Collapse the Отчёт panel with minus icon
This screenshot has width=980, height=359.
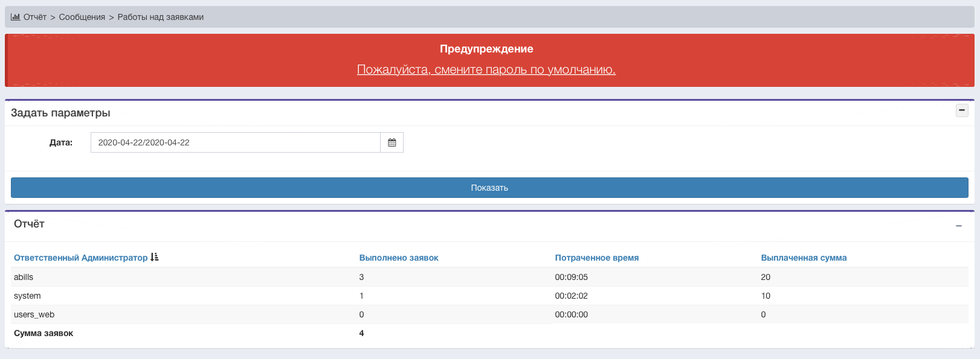[x=958, y=226]
